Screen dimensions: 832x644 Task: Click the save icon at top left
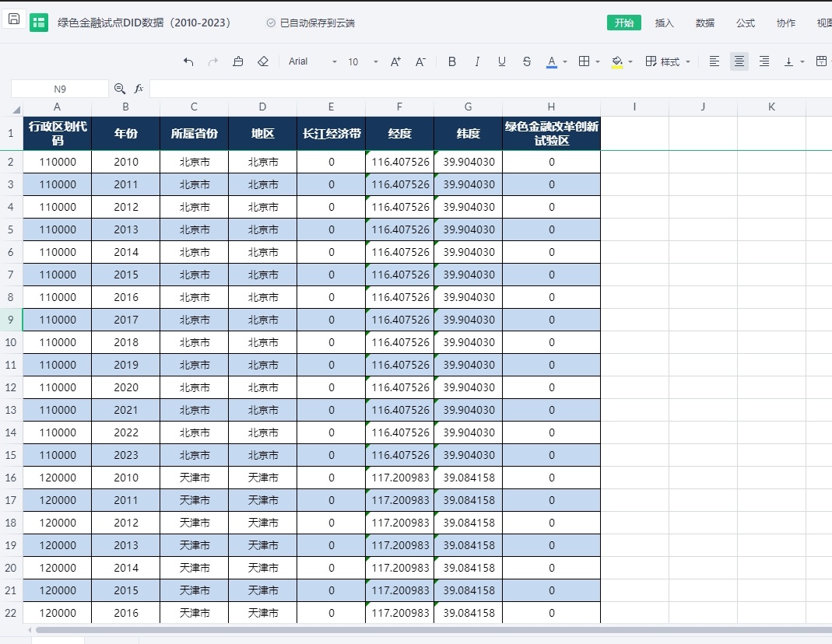(x=14, y=19)
